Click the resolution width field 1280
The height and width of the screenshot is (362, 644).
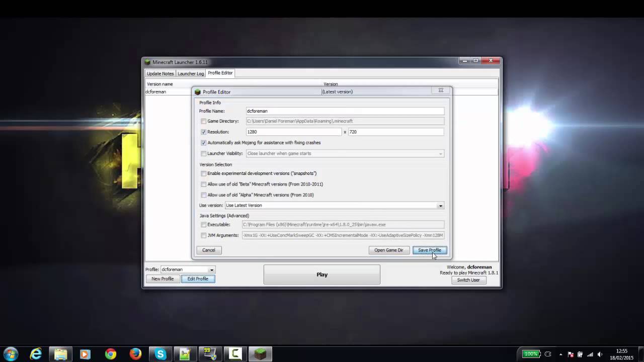(293, 132)
